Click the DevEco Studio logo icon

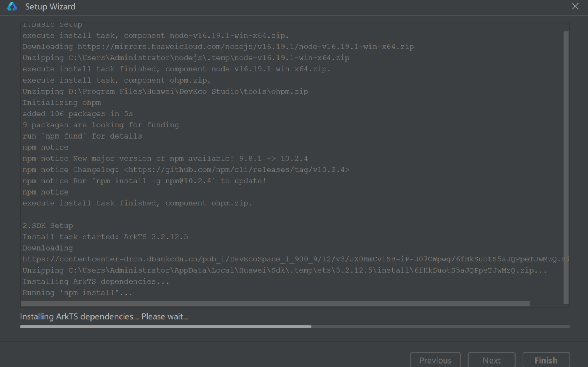(x=12, y=6)
